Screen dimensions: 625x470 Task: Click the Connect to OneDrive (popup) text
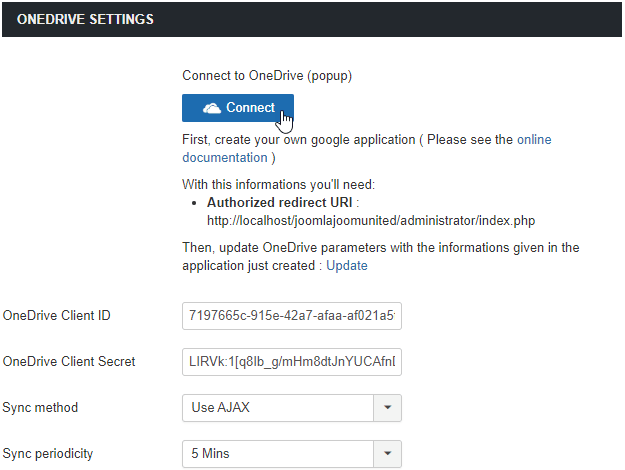click(267, 75)
